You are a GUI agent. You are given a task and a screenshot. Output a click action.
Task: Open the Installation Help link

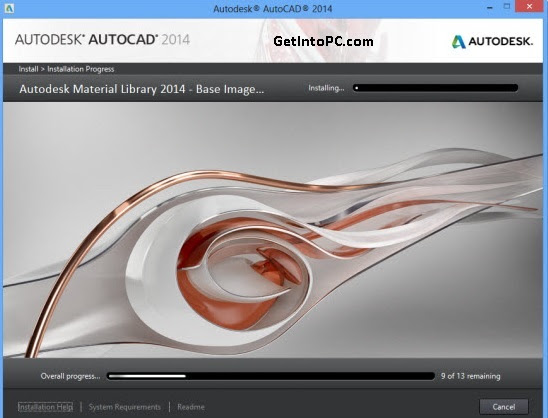(x=45, y=407)
